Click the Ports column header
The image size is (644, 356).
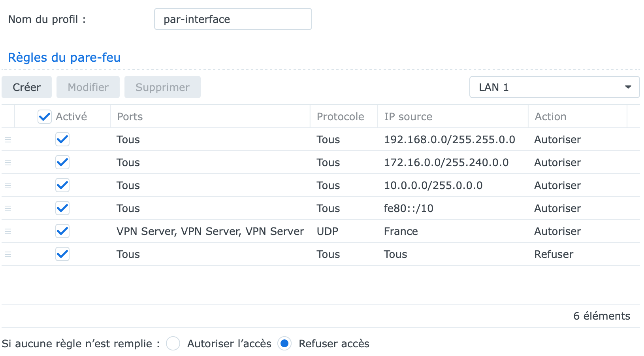[209, 117]
